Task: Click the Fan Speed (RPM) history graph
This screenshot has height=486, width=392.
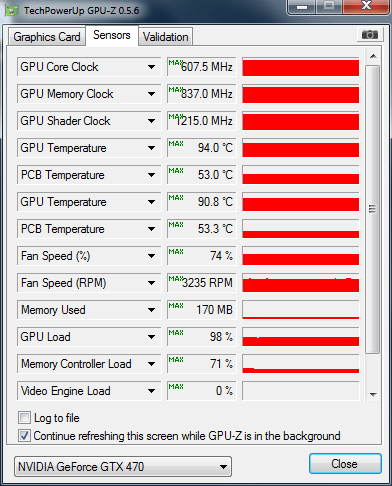Action: tap(301, 283)
